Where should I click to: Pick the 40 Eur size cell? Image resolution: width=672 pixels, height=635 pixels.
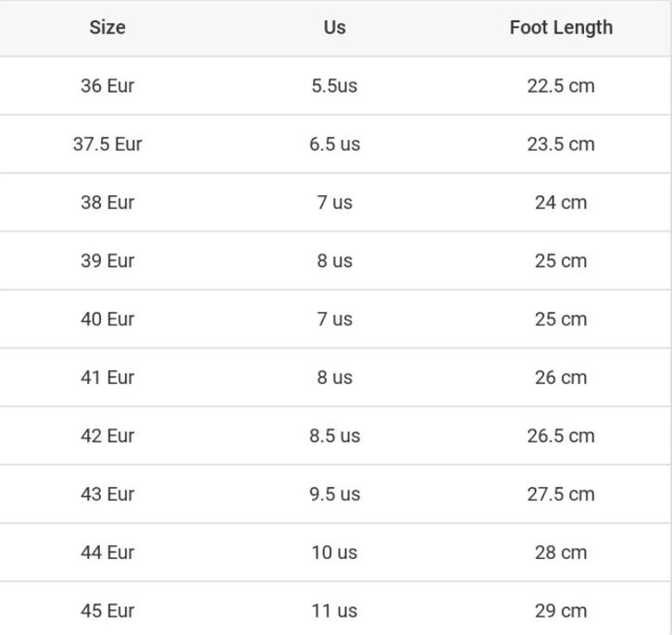[x=107, y=319]
